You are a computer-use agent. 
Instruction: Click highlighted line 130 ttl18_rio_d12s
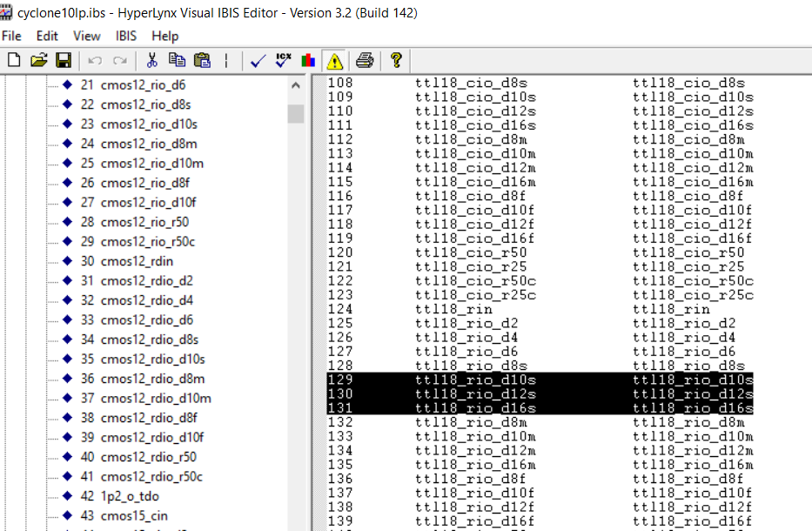pyautogui.click(x=540, y=394)
